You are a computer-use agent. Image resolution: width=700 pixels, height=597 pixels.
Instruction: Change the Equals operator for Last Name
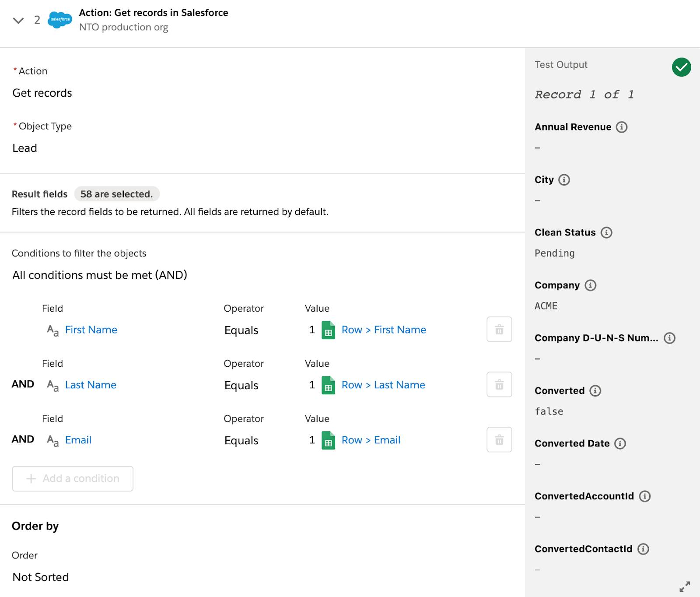pos(241,385)
